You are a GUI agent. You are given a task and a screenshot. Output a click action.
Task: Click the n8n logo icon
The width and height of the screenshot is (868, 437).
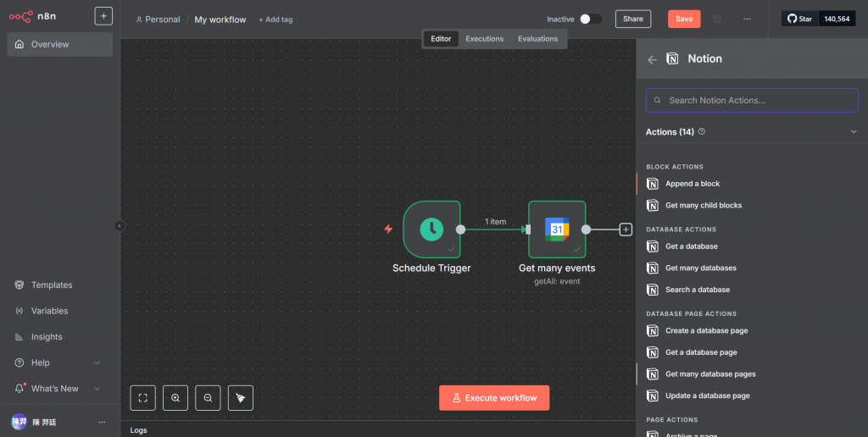[x=20, y=17]
